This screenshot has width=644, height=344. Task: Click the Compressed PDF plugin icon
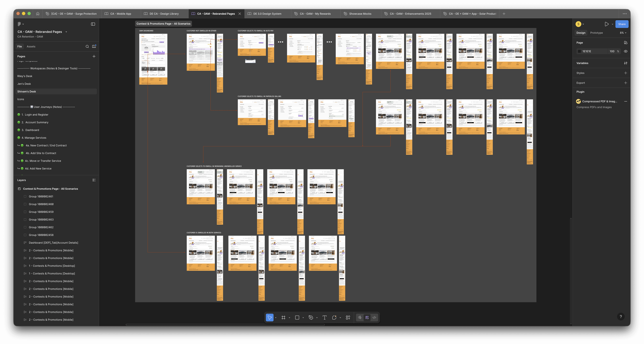[578, 101]
